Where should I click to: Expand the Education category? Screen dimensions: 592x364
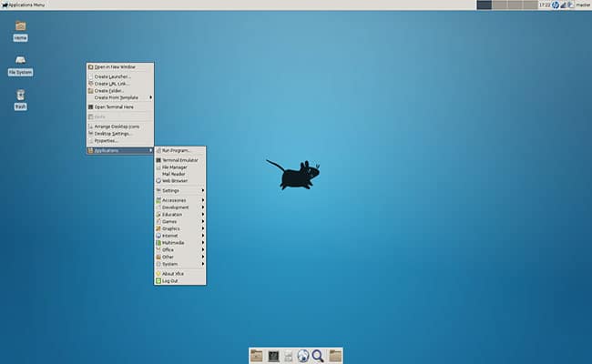180,215
